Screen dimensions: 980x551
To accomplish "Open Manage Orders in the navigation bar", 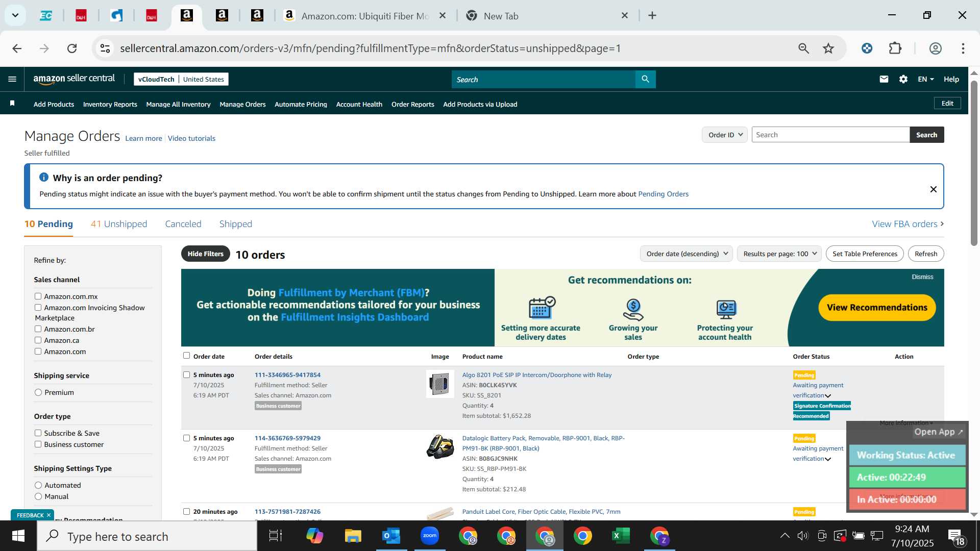I will pyautogui.click(x=242, y=104).
